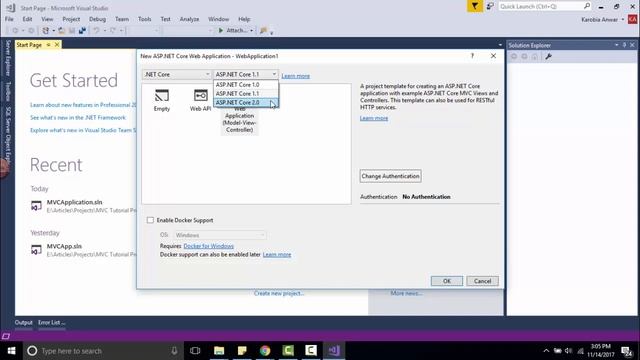
Task: Open the volume icon in system tray
Action: (569, 351)
